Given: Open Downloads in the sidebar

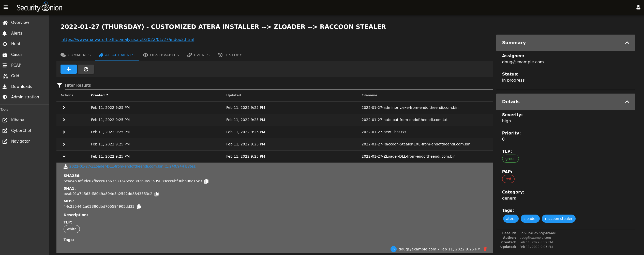Looking at the screenshot, I should pos(25,86).
